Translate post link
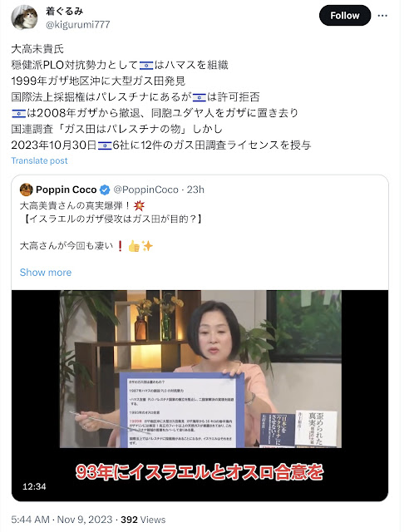Viewport: 414px width, 532px height. click(39, 160)
